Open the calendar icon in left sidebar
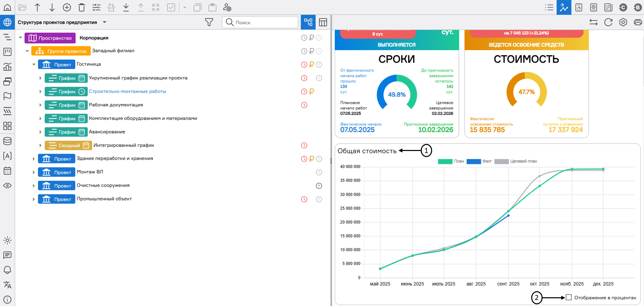Image resolution: width=644 pixels, height=306 pixels. pos(7,171)
